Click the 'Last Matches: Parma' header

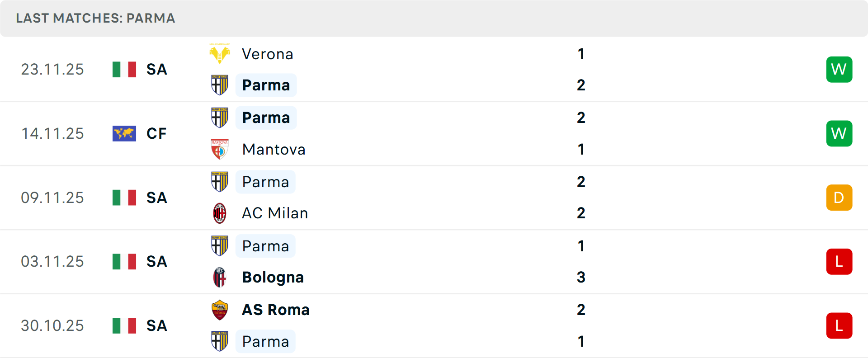click(95, 18)
